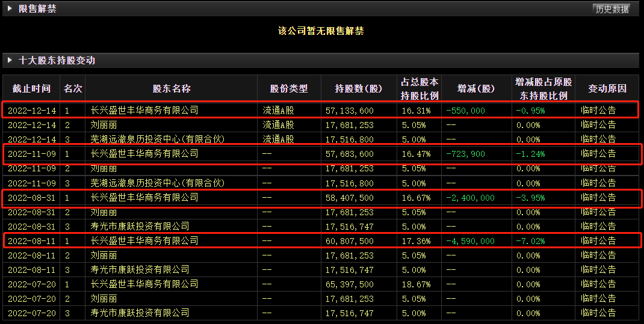Sort by the 持股数(股) column header
The image size is (644, 324).
pos(359,88)
